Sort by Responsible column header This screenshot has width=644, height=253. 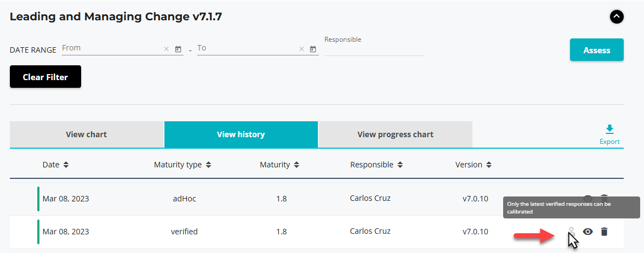point(400,165)
